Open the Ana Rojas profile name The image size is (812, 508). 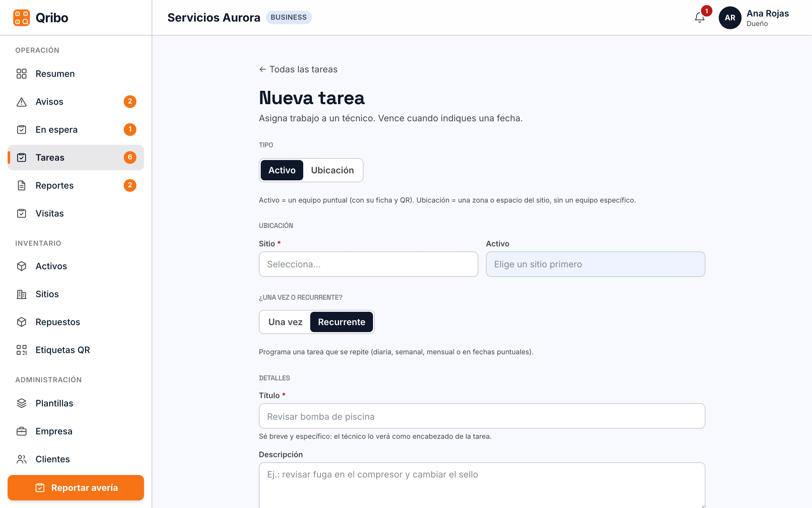pyautogui.click(x=768, y=13)
